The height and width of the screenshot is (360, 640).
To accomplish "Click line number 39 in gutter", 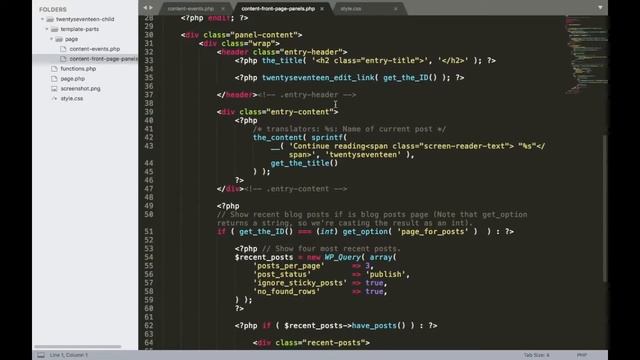I will 149,112.
